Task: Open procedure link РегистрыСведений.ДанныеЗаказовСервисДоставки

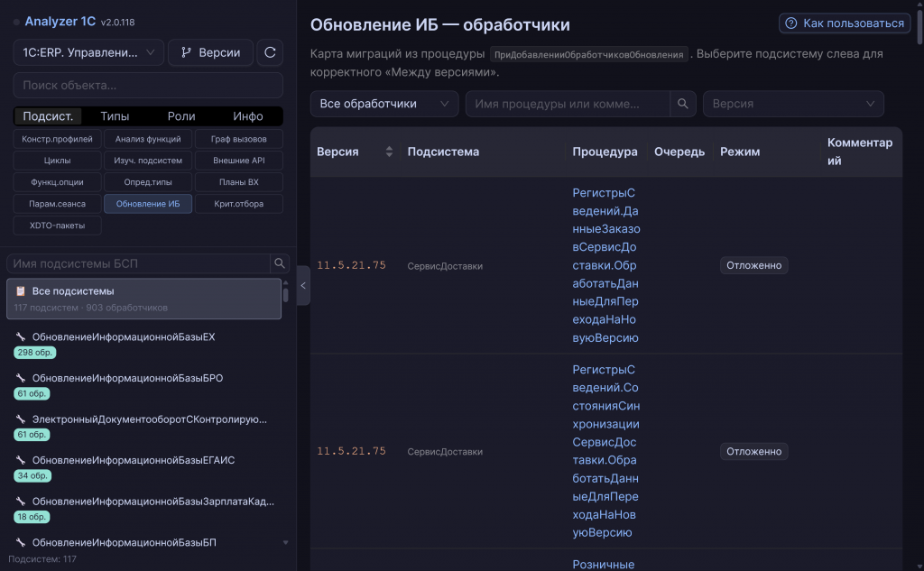Action: pyautogui.click(x=605, y=265)
